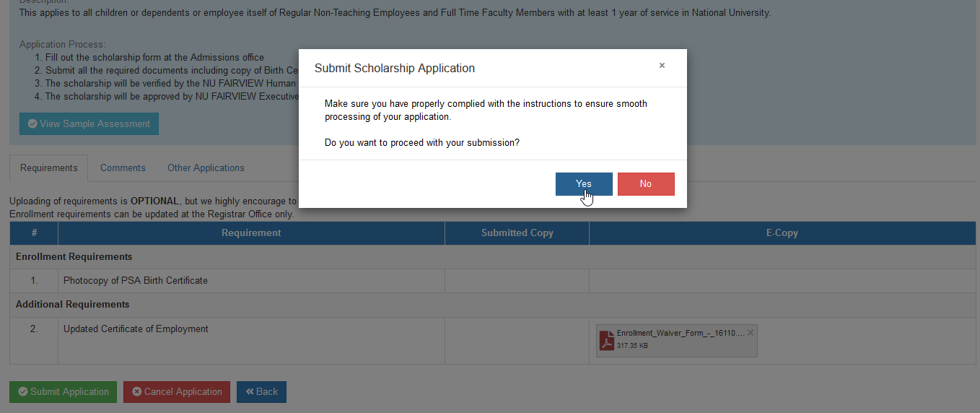Decline submission with the No button
This screenshot has width=980, height=413.
click(646, 184)
